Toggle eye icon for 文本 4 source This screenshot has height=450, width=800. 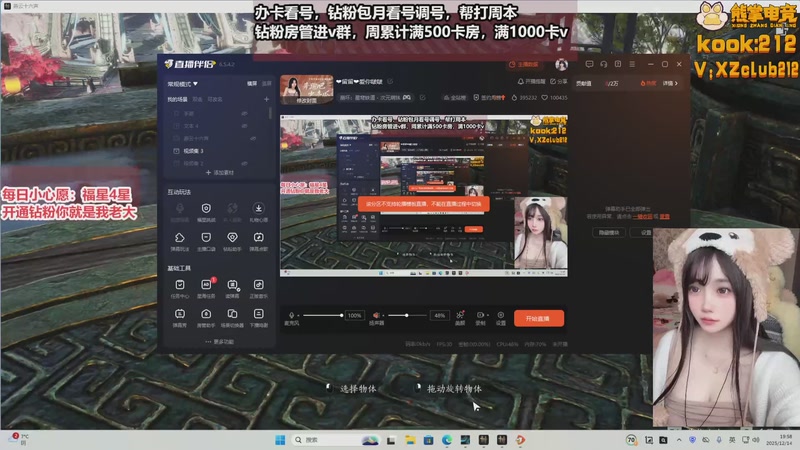click(244, 126)
